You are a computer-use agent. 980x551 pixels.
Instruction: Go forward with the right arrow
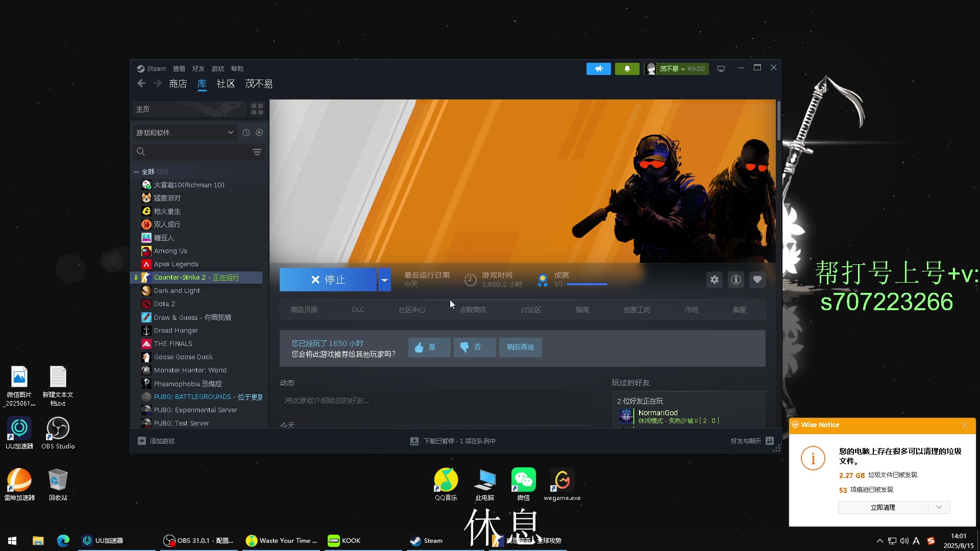tap(158, 83)
